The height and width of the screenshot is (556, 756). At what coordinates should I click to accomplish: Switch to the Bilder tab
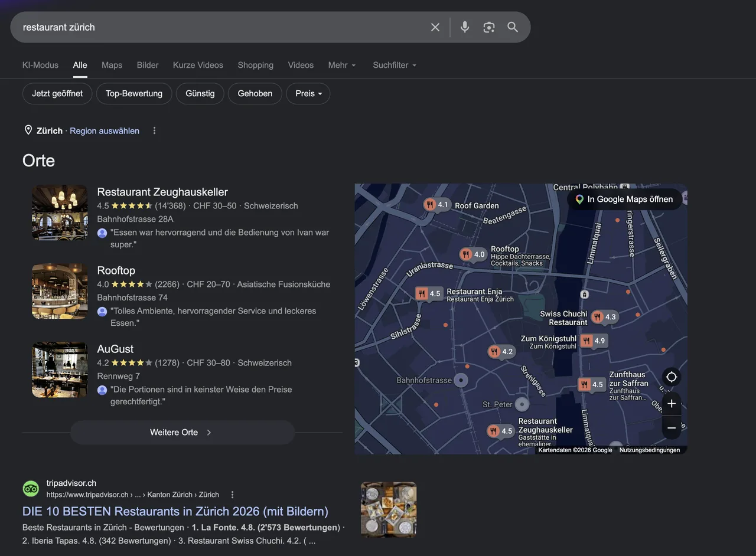coord(148,65)
